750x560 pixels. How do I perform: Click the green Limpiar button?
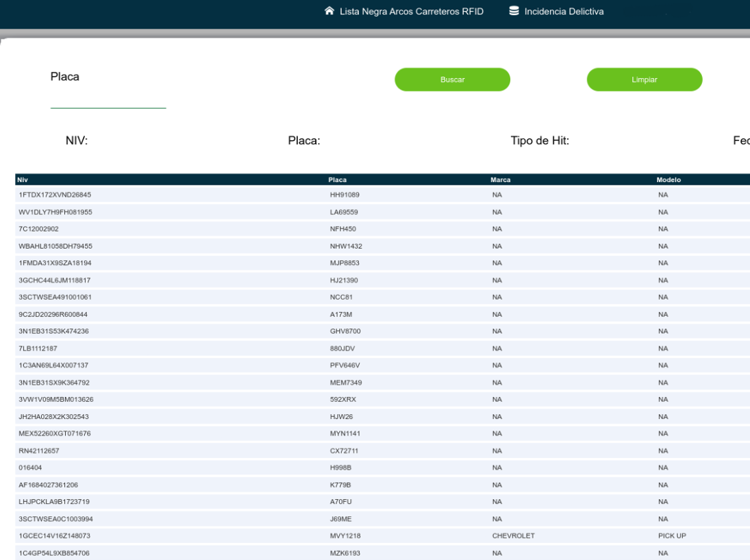(645, 79)
